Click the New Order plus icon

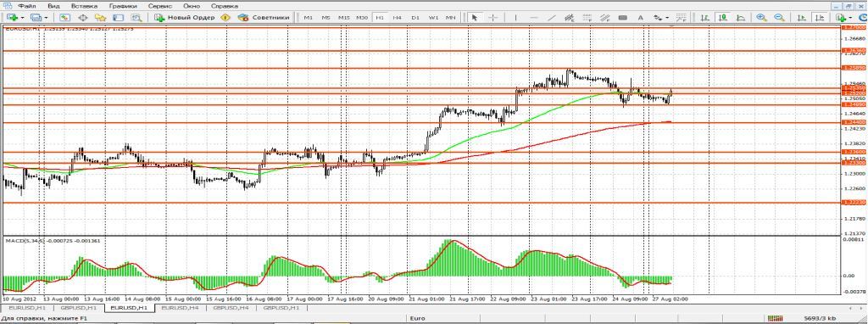(x=159, y=17)
